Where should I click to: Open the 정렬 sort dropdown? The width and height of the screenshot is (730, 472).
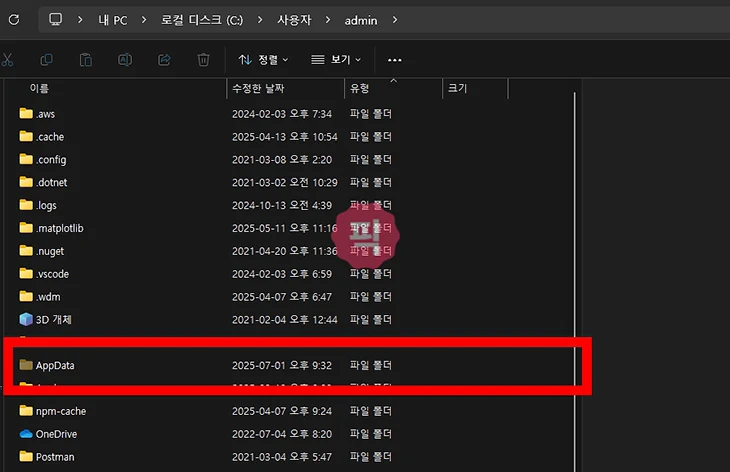[263, 60]
